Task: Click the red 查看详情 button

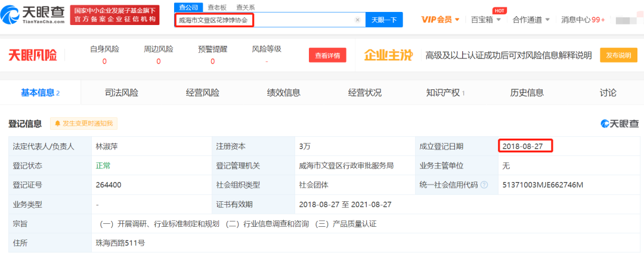Action: click(327, 55)
